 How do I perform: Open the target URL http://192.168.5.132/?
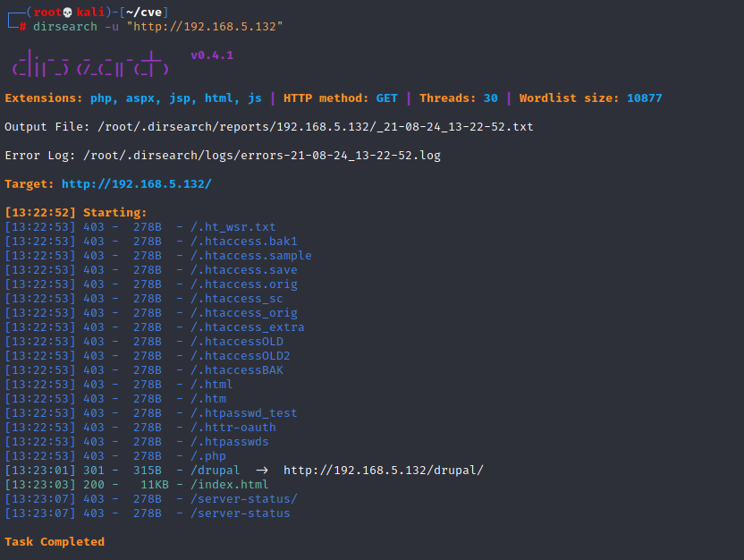pos(136,183)
